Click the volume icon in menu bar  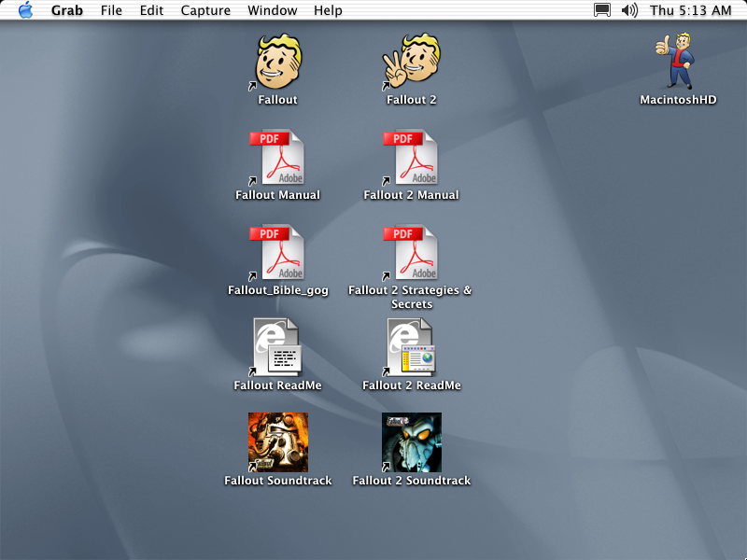[x=628, y=10]
